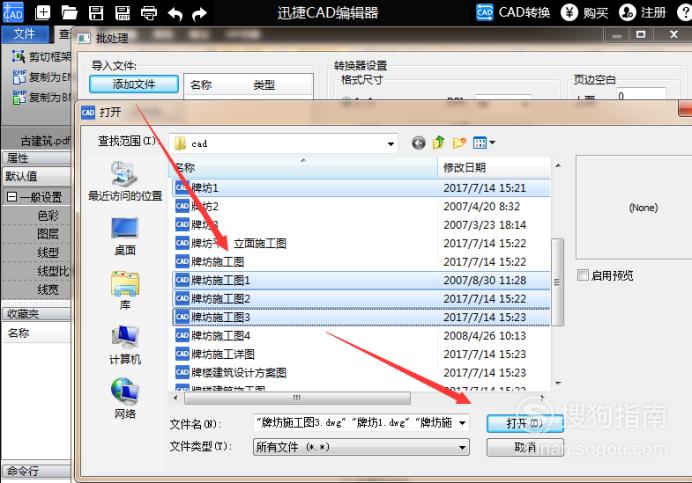Go to 桌面 in places bar
Image resolution: width=692 pixels, height=483 pixels.
[x=125, y=236]
